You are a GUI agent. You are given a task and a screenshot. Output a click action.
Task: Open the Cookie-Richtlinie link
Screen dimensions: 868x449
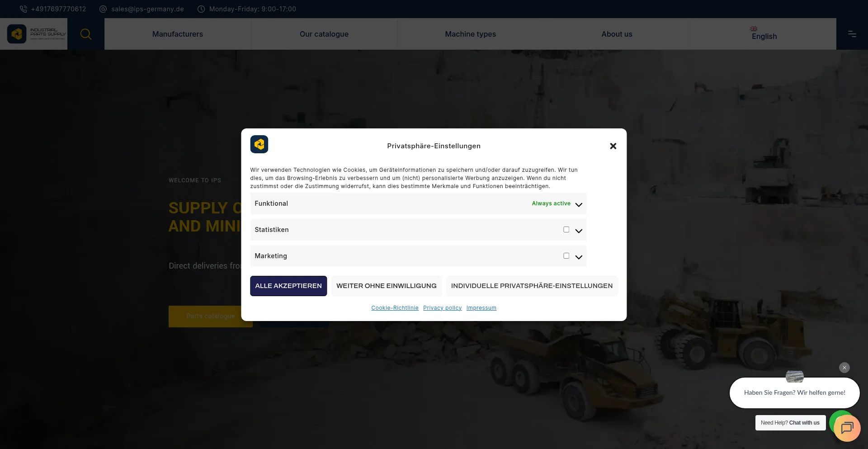(395, 308)
